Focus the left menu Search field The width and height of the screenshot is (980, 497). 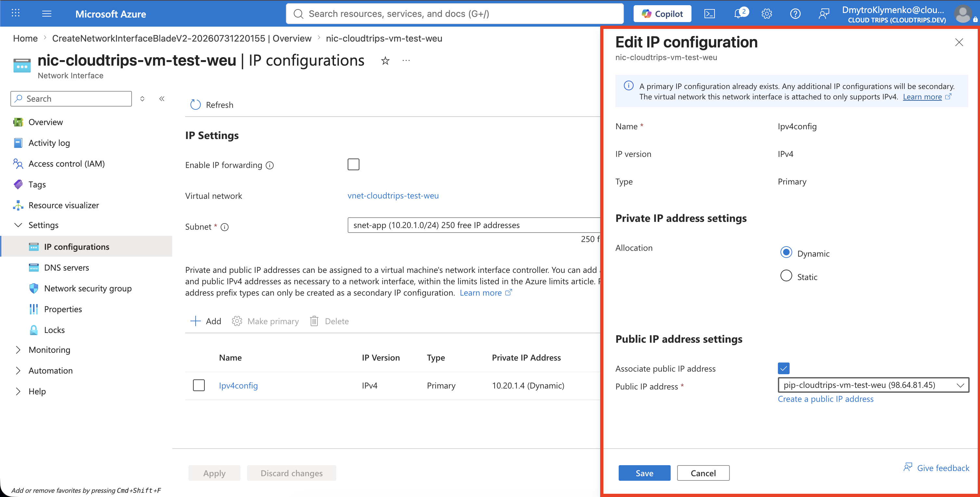pyautogui.click(x=71, y=99)
